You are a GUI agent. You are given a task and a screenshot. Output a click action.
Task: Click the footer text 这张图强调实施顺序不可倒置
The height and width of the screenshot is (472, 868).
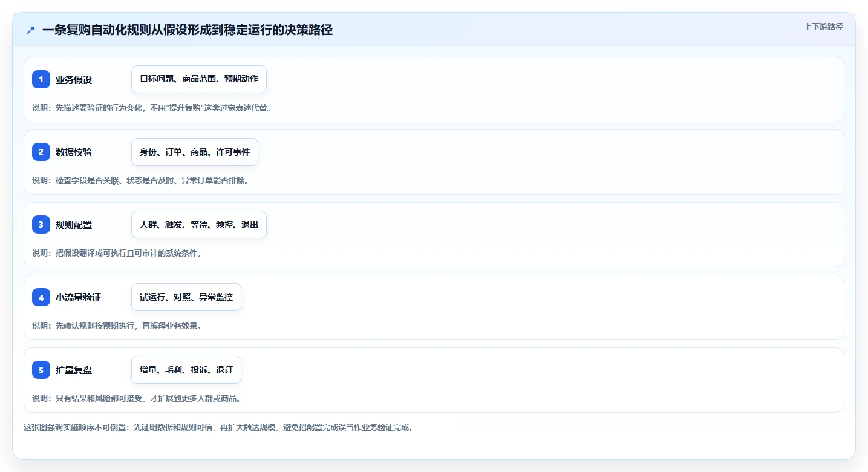pos(219,427)
